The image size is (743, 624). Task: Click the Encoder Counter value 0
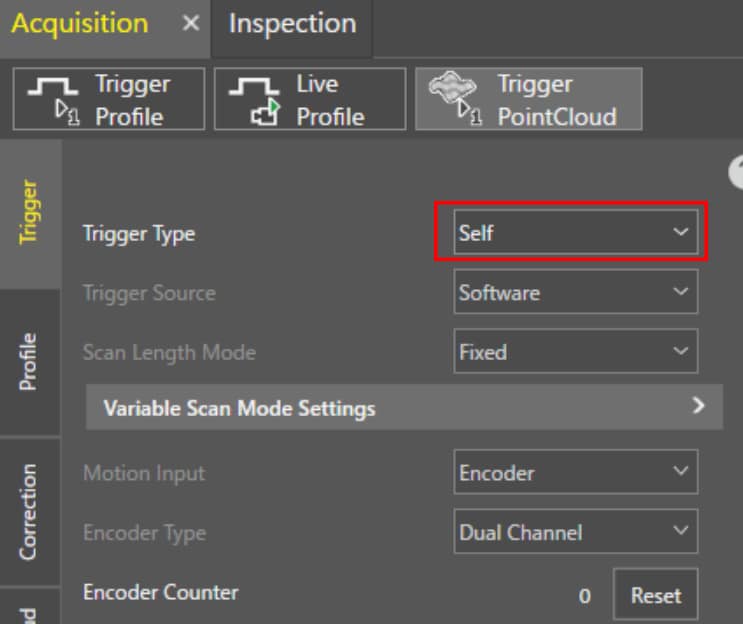click(585, 596)
